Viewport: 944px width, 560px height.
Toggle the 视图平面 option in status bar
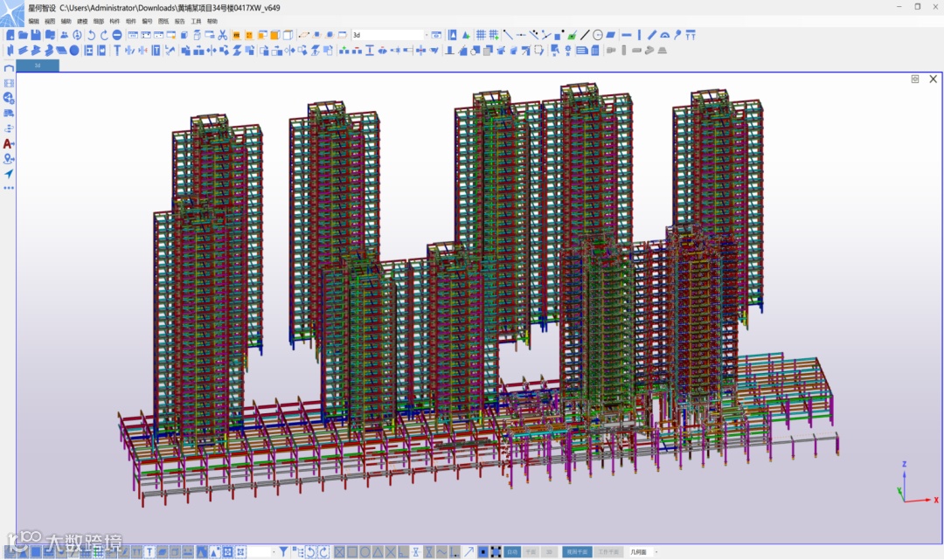tap(577, 552)
